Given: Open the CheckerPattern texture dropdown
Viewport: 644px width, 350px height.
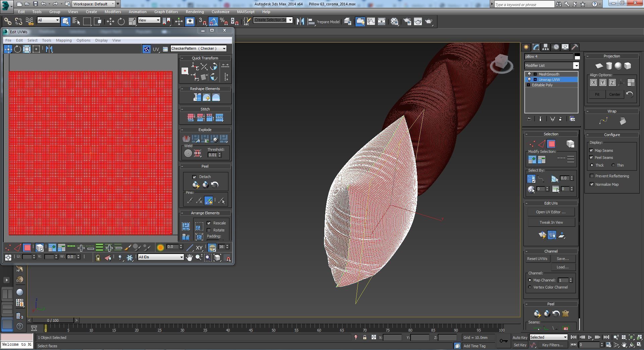Looking at the screenshot, I should (x=199, y=49).
